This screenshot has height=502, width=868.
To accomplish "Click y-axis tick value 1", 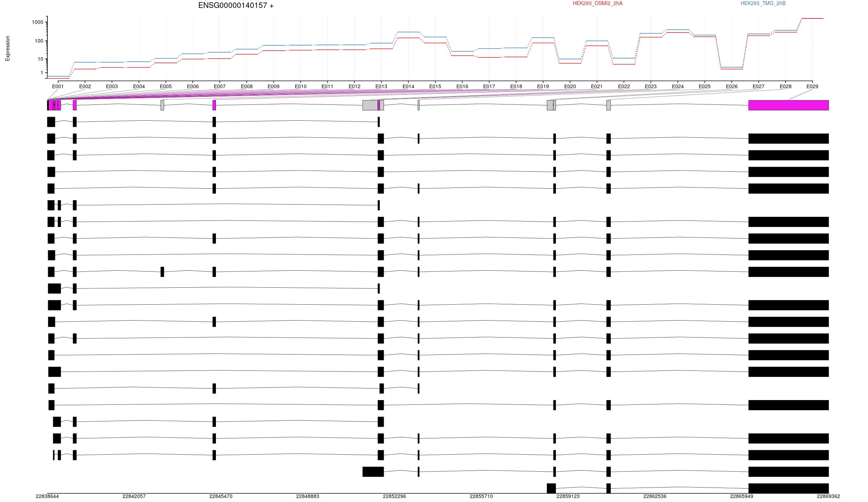I will tap(42, 73).
